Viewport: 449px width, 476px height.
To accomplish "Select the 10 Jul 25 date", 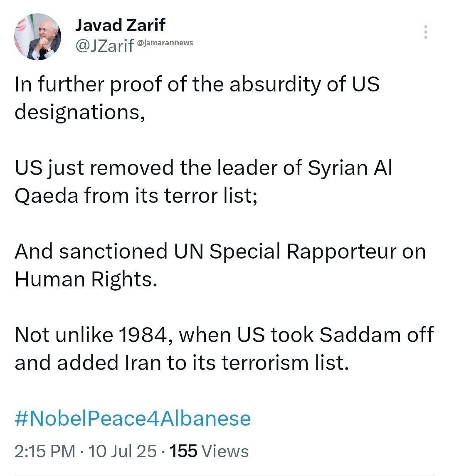I will [123, 451].
